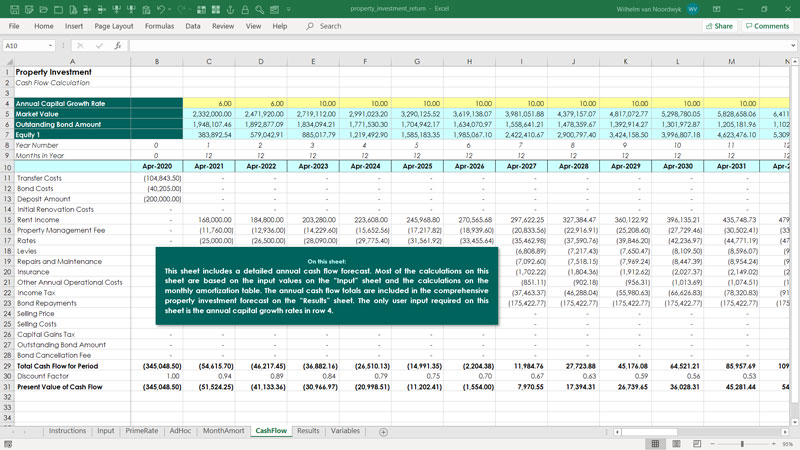Switch to Normal view in the status bar
Image resolution: width=800 pixels, height=450 pixels.
pos(655,444)
